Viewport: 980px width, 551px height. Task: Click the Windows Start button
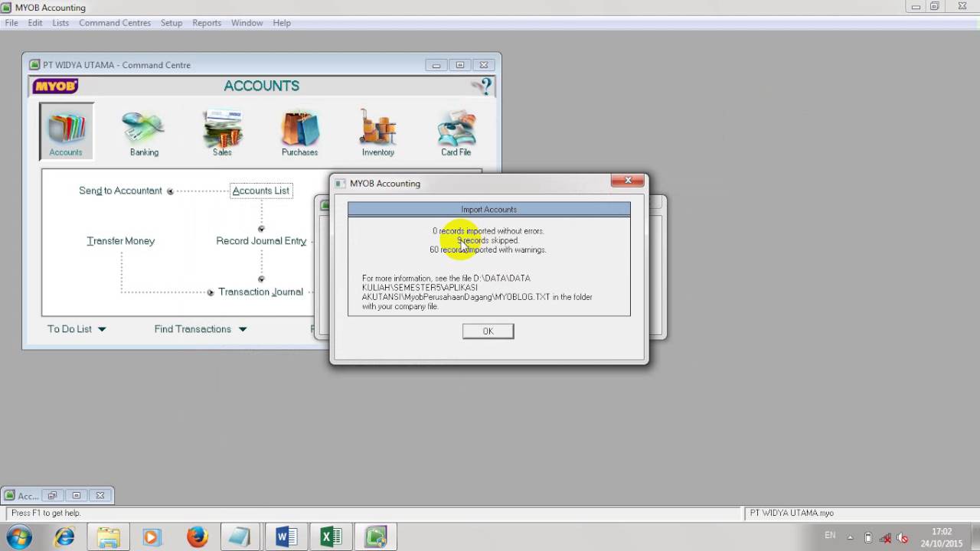(18, 536)
